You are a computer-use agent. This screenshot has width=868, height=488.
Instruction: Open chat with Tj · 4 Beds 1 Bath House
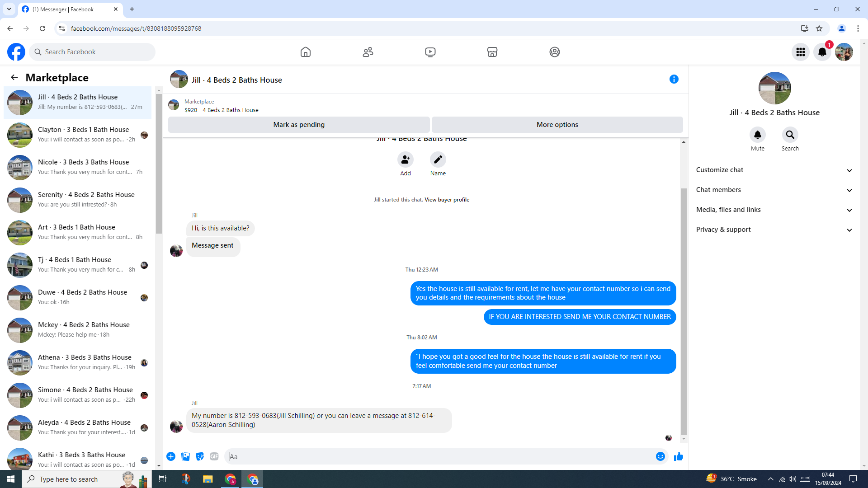(78, 265)
